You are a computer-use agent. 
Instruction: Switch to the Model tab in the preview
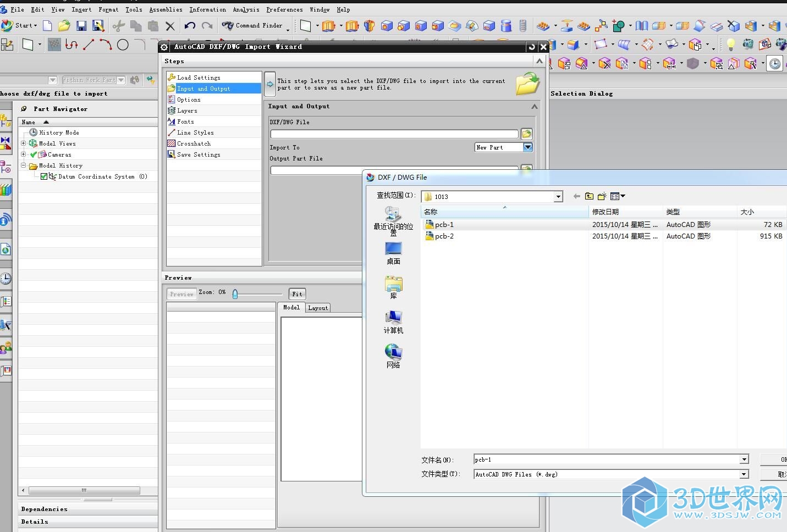click(291, 307)
